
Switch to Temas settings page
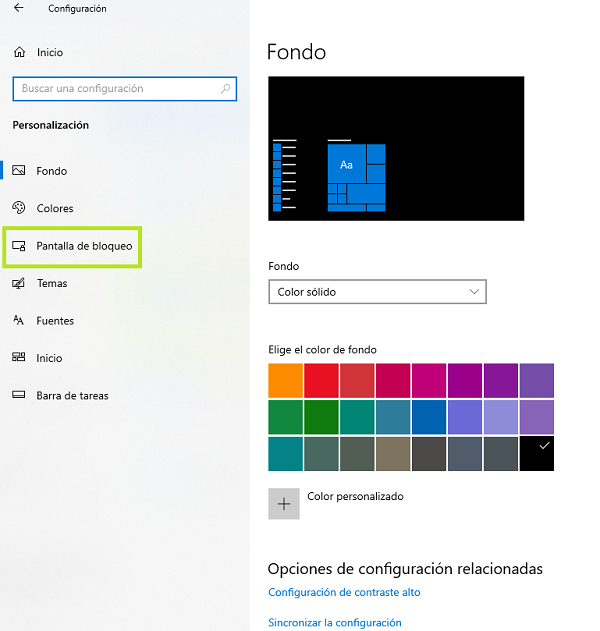(x=52, y=283)
